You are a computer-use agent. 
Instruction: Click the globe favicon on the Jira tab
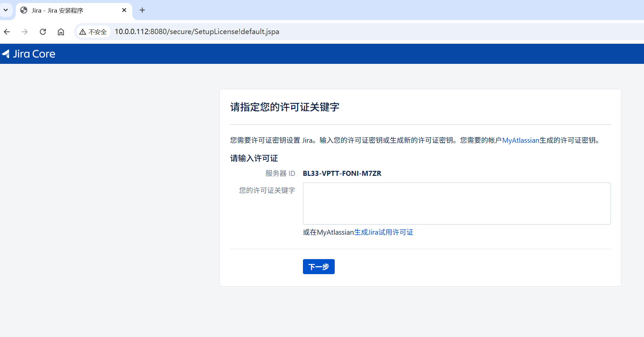[24, 10]
